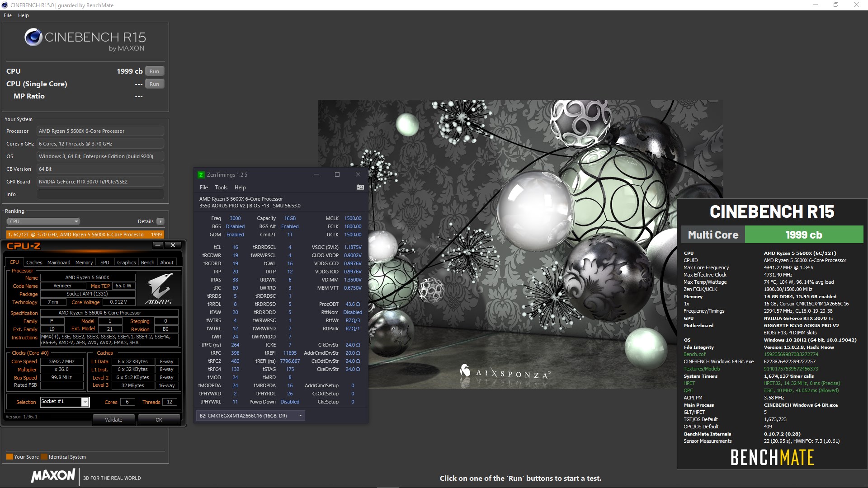Switch to the SPD tab in CPU-Z
This screenshot has height=488, width=868.
(105, 263)
